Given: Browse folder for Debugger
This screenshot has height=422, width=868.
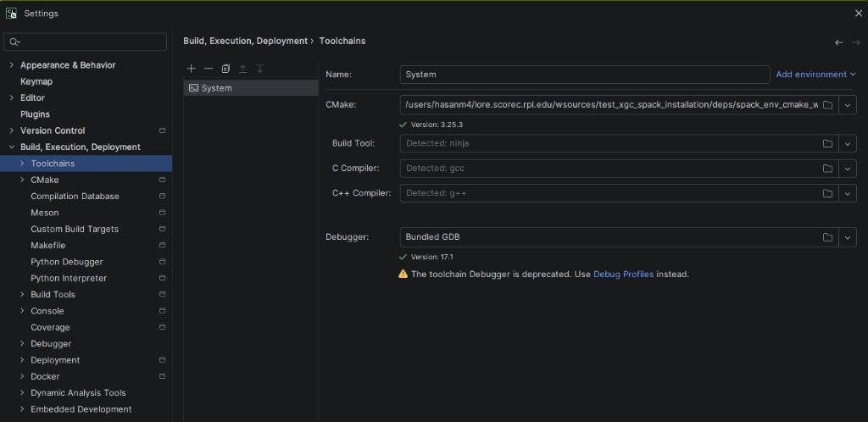Looking at the screenshot, I should point(827,237).
